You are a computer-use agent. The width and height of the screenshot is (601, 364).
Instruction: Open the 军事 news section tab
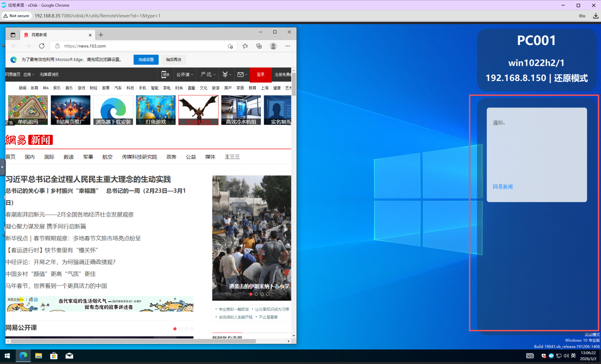pos(88,157)
